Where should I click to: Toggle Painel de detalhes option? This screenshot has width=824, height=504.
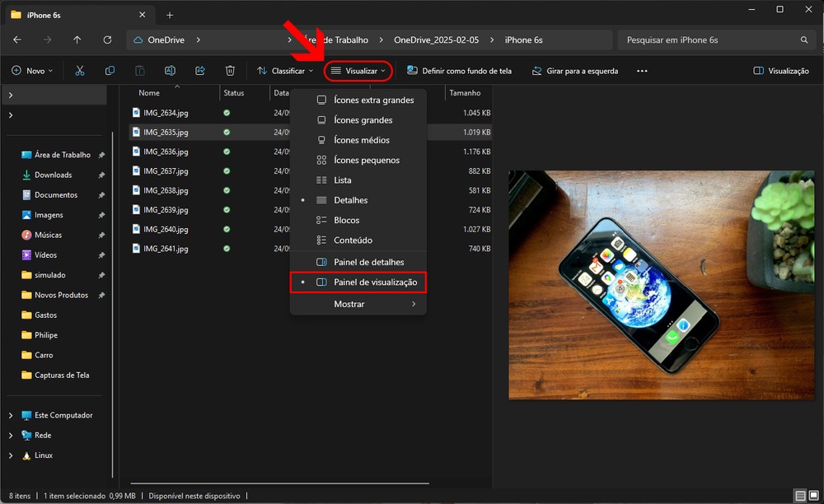point(368,262)
